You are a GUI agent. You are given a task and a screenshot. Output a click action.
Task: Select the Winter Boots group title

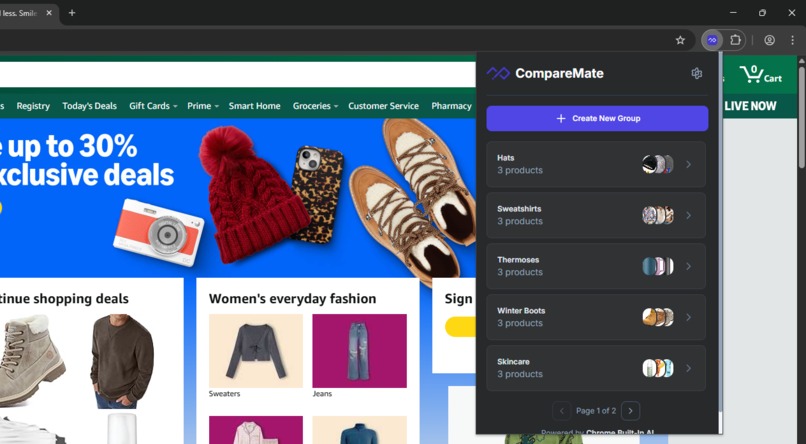521,310
